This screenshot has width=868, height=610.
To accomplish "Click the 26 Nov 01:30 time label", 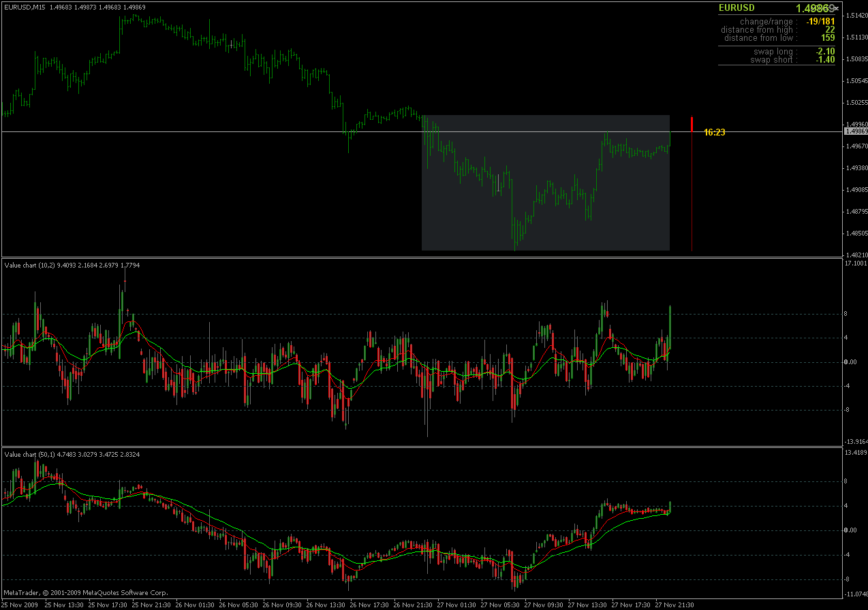I will tap(196, 605).
